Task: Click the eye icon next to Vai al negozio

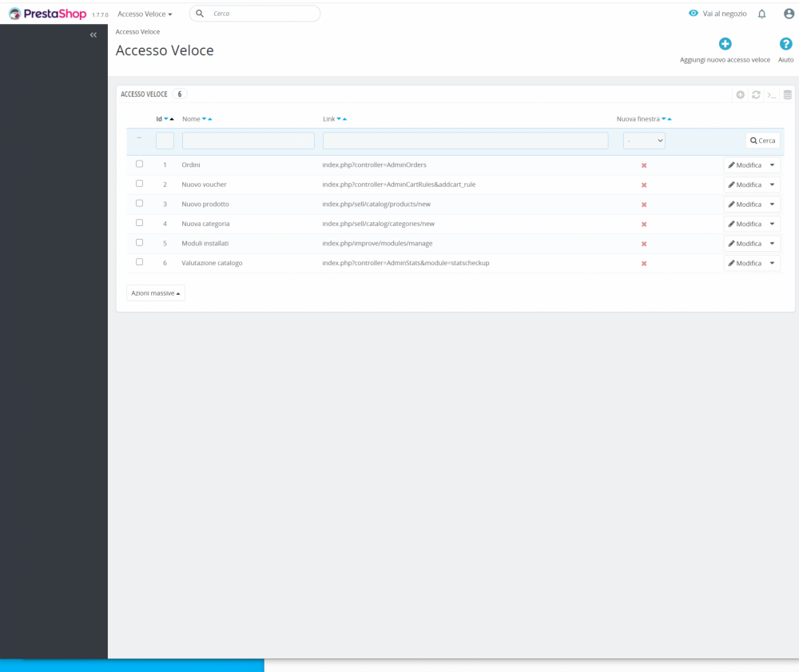Action: pos(694,14)
